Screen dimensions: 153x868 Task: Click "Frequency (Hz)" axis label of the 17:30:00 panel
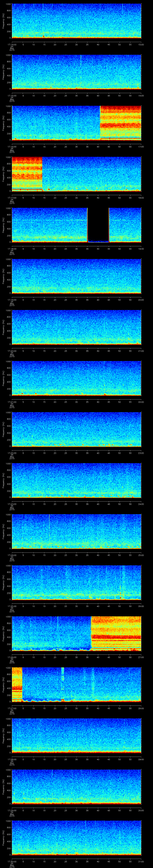point(3,838)
